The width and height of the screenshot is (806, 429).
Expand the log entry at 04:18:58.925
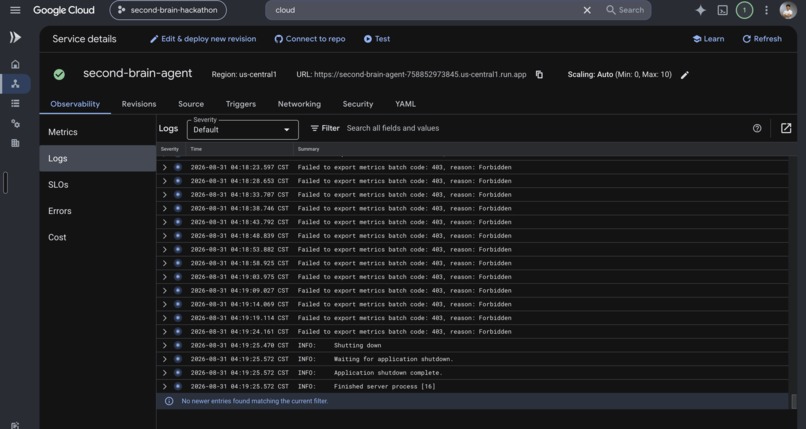pos(164,263)
